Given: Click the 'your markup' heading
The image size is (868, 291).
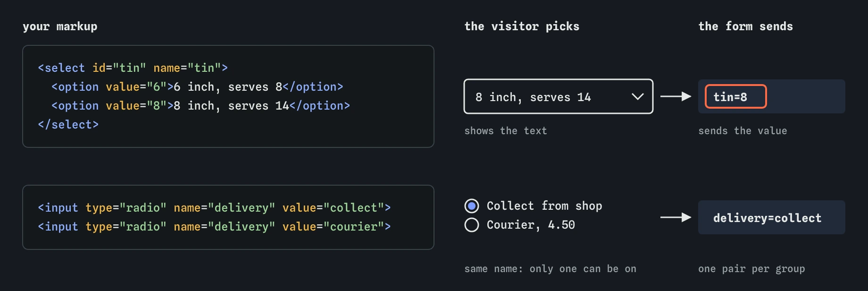Looking at the screenshot, I should [x=60, y=26].
